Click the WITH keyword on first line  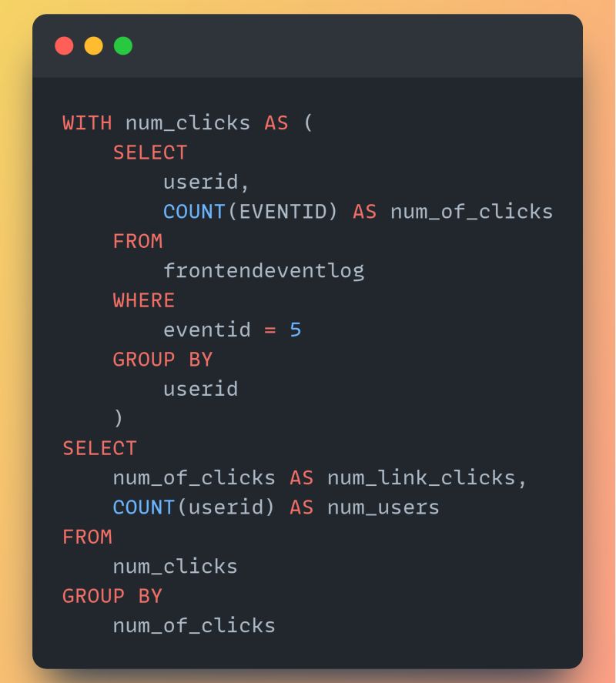click(x=87, y=123)
